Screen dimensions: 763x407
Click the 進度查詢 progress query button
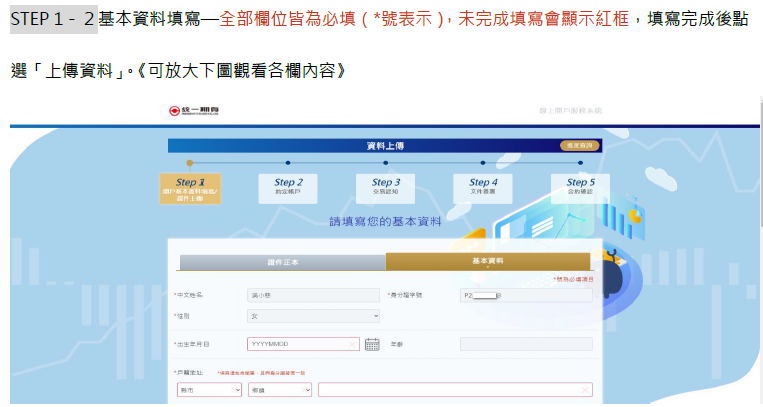(578, 146)
